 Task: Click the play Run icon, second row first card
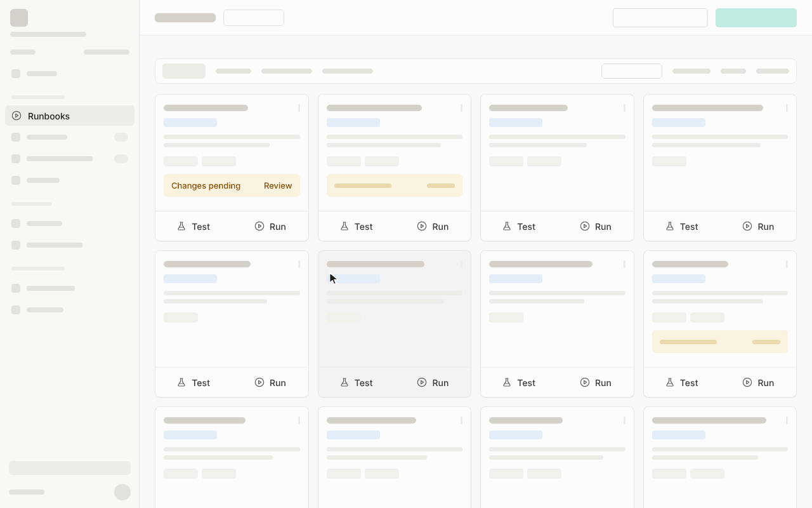point(259,382)
